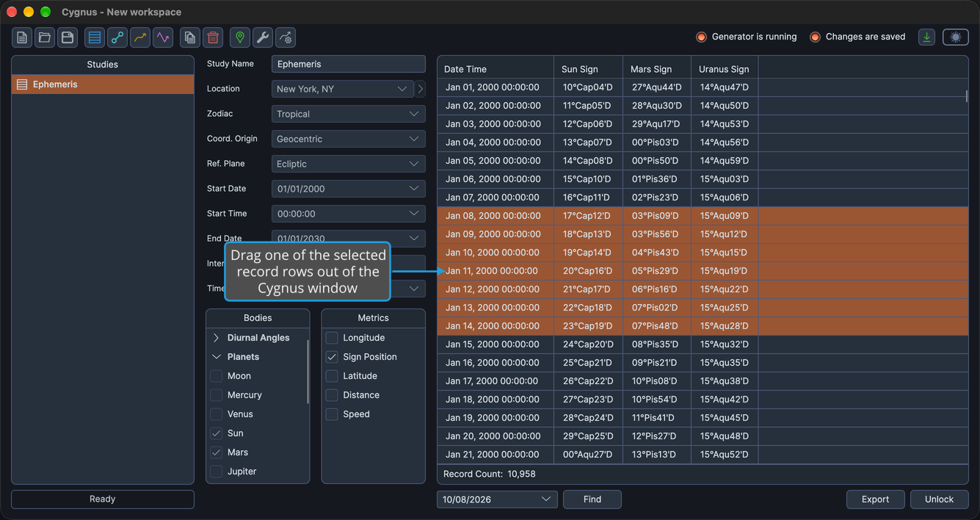Duplicate the study with the copy icon

tap(190, 37)
